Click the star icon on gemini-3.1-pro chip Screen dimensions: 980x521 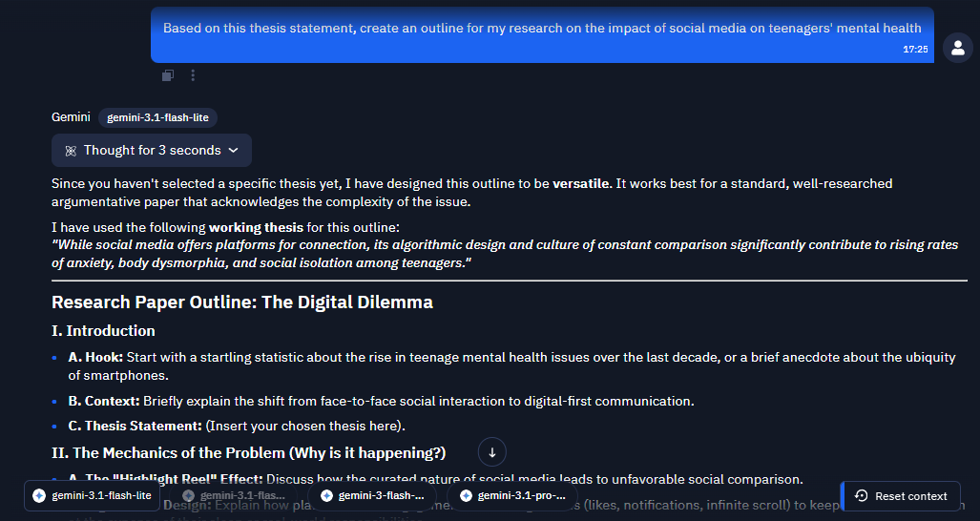(x=466, y=496)
